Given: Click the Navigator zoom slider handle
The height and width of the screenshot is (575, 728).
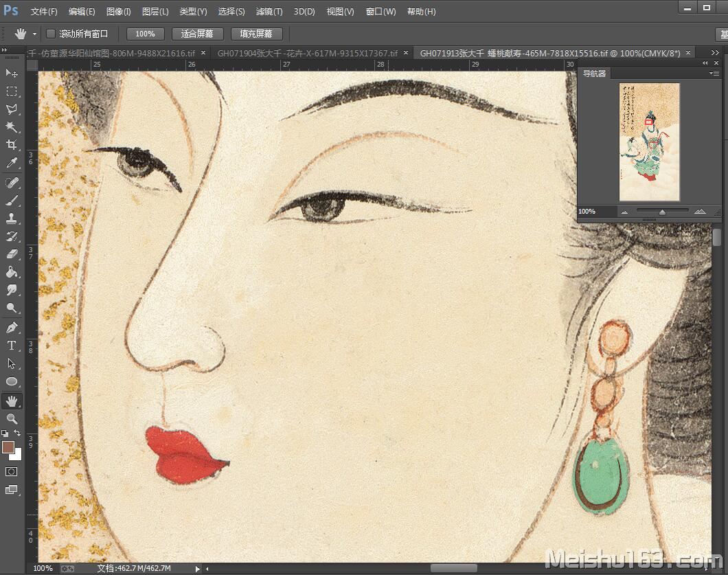Looking at the screenshot, I should click(x=663, y=212).
